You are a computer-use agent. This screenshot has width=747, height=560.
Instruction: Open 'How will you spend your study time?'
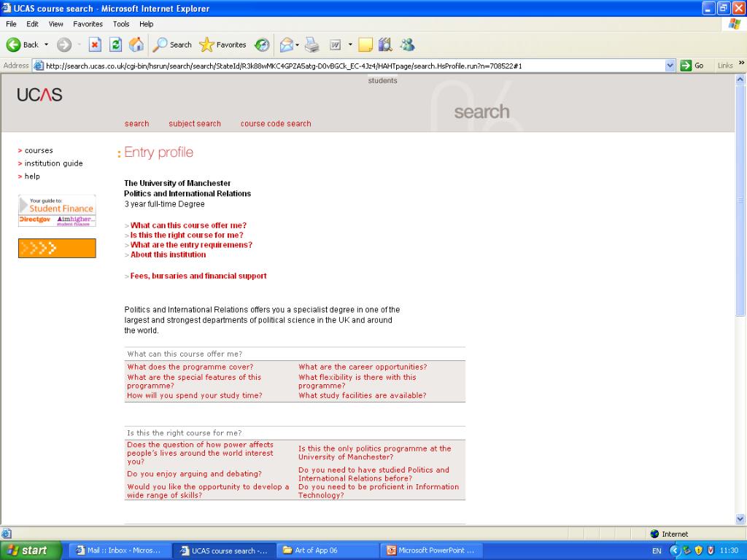[x=194, y=396]
